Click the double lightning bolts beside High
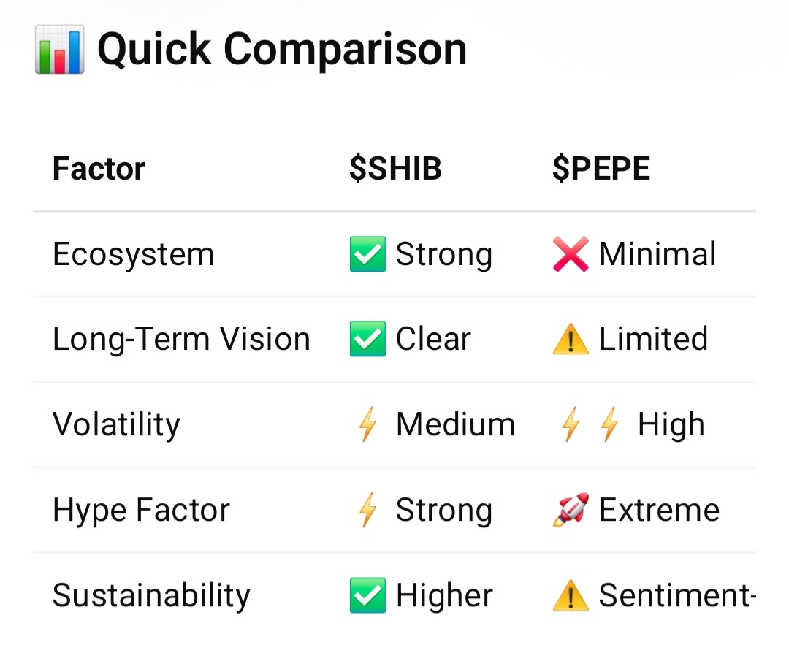Viewport: 789px width, 672px height. (590, 425)
